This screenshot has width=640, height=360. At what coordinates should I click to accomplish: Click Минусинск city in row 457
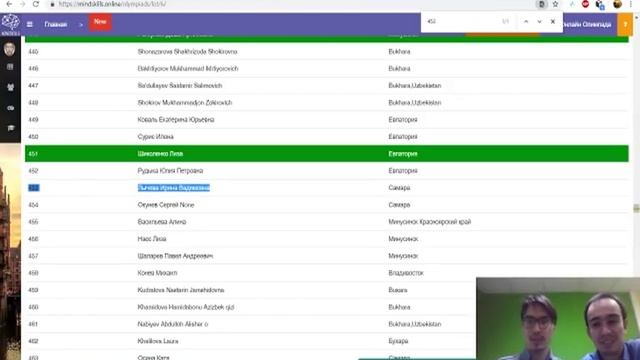coord(403,256)
